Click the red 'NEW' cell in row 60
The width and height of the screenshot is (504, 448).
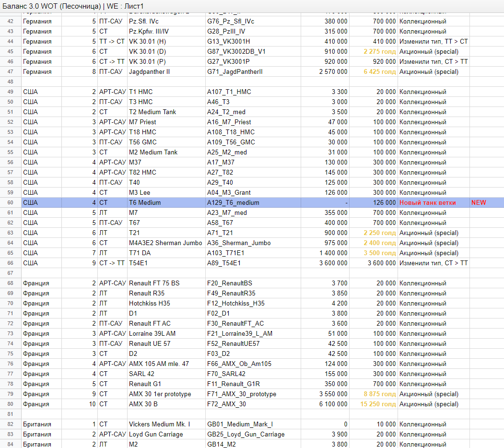(x=487, y=202)
